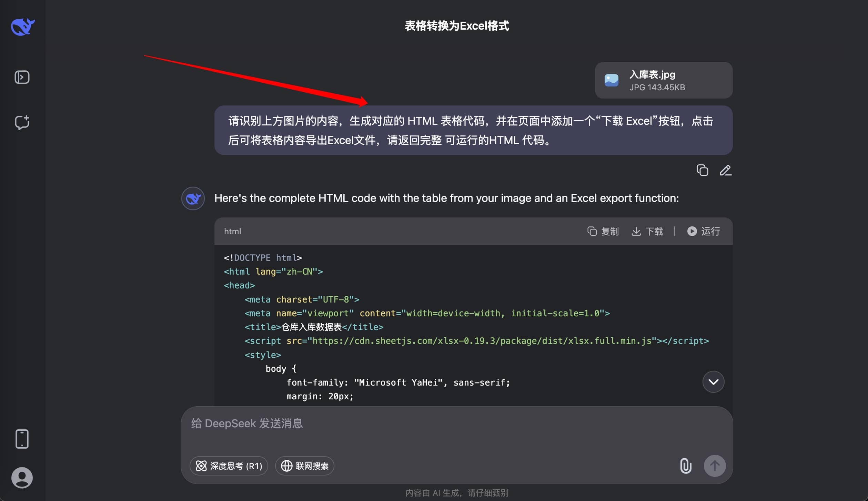
Task: Open the attached 入库表.jpg file
Action: (x=664, y=80)
